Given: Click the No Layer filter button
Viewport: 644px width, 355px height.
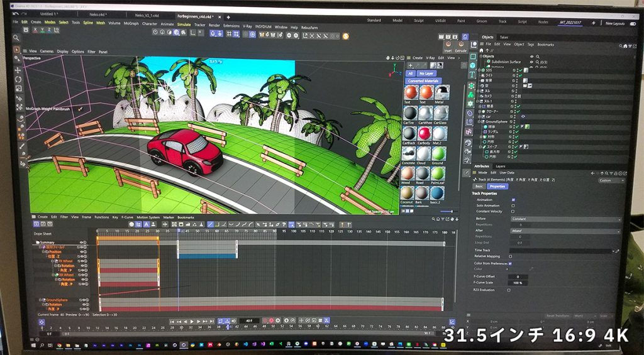Looking at the screenshot, I should pos(426,74).
